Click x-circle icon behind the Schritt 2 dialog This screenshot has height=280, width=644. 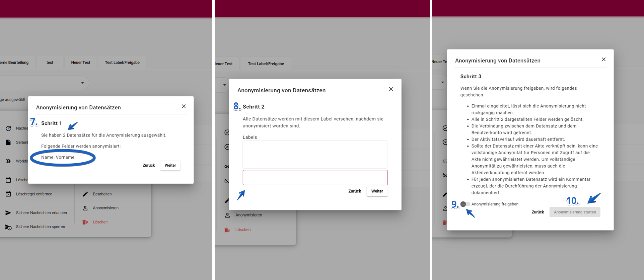coord(227,147)
